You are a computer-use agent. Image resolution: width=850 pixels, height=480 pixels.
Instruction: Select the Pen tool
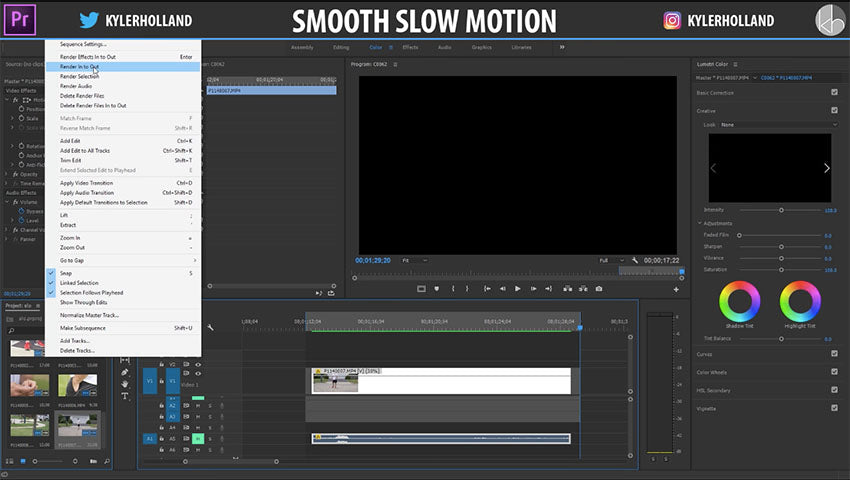point(125,372)
